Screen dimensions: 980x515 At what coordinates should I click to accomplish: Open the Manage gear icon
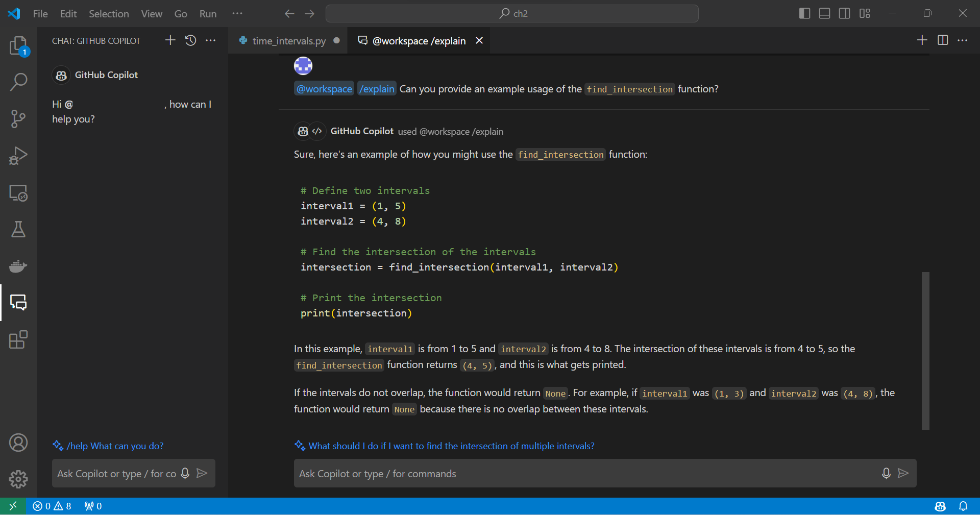point(18,479)
